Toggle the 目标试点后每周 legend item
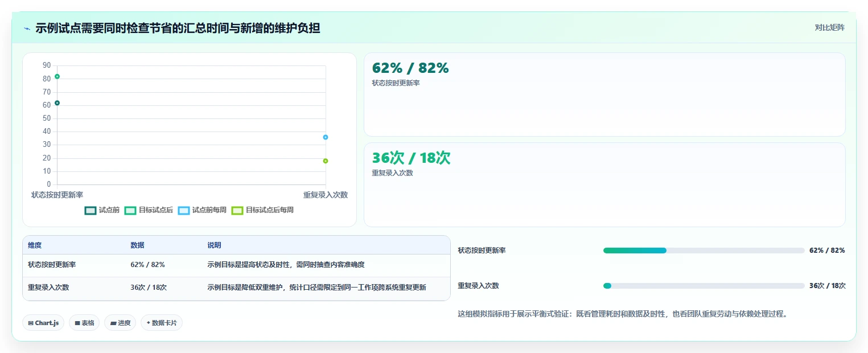This screenshot has height=353, width=868. [x=263, y=210]
